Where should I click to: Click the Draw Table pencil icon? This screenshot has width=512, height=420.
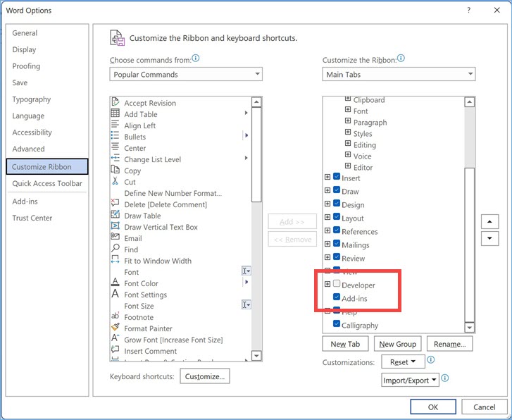[x=115, y=216]
